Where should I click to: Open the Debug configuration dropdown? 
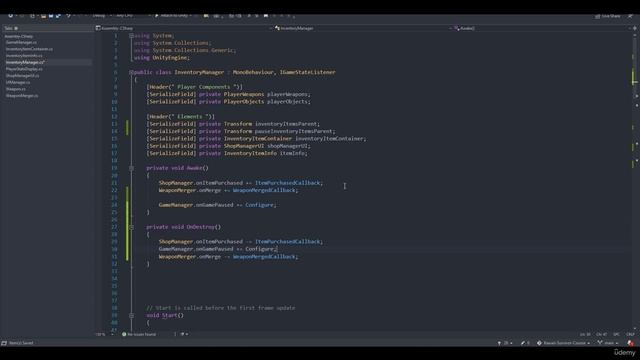tap(101, 16)
